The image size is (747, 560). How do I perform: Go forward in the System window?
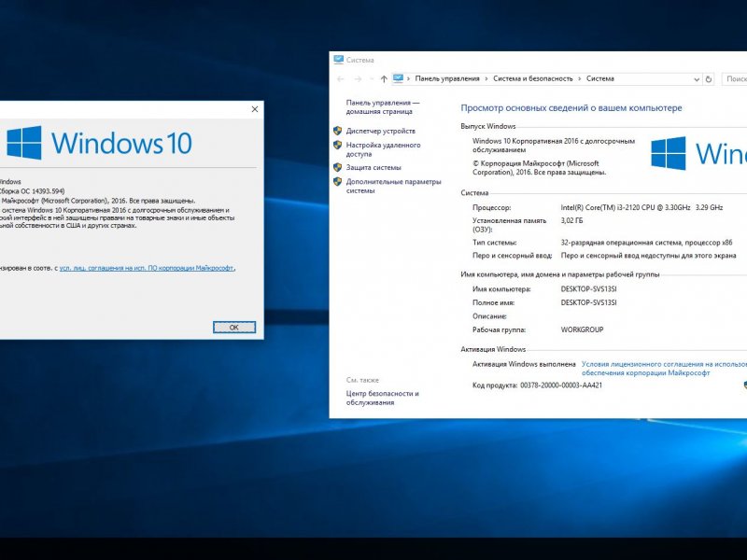click(x=358, y=79)
